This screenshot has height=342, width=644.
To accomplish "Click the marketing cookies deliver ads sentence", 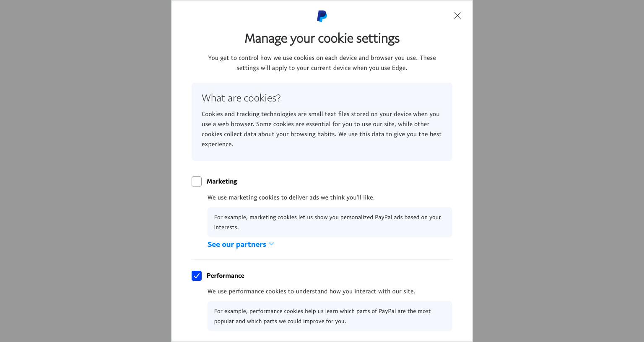I will (x=291, y=197).
